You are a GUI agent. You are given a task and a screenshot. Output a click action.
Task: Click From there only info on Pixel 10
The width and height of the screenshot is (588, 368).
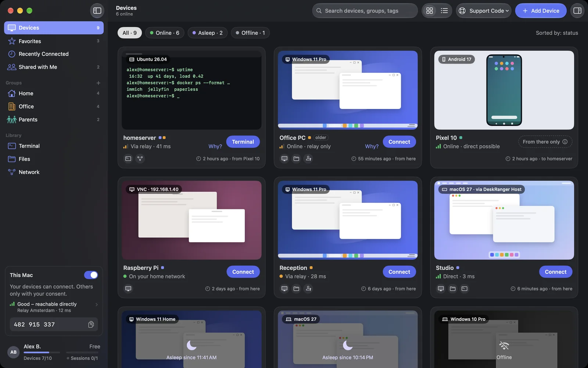click(545, 142)
